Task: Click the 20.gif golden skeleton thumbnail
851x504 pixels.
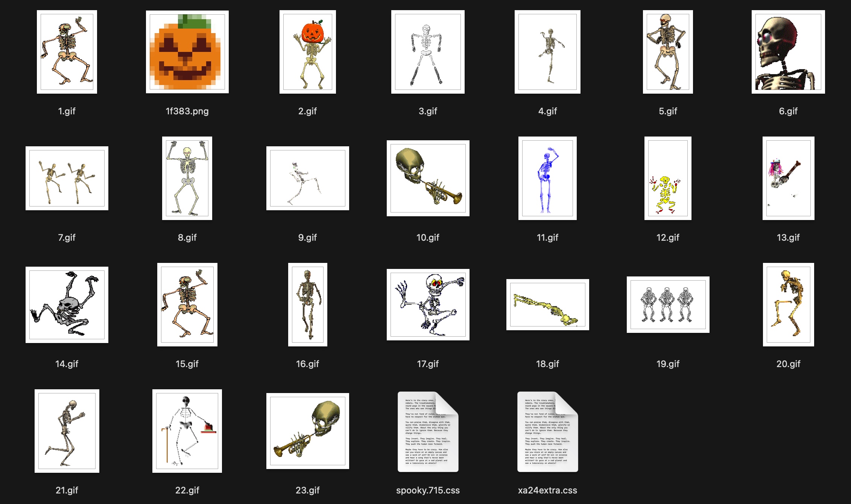Action: click(788, 305)
